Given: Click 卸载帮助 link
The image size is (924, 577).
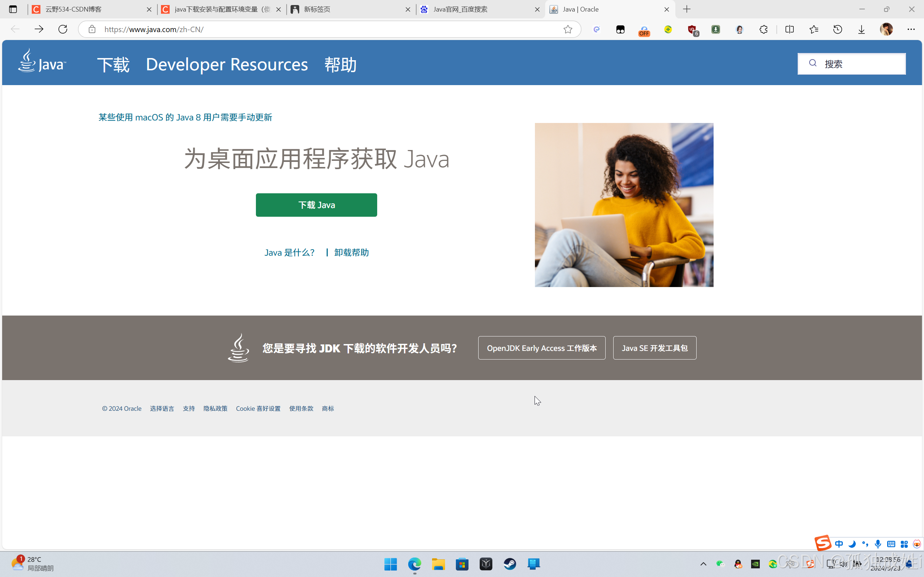Looking at the screenshot, I should pos(351,252).
